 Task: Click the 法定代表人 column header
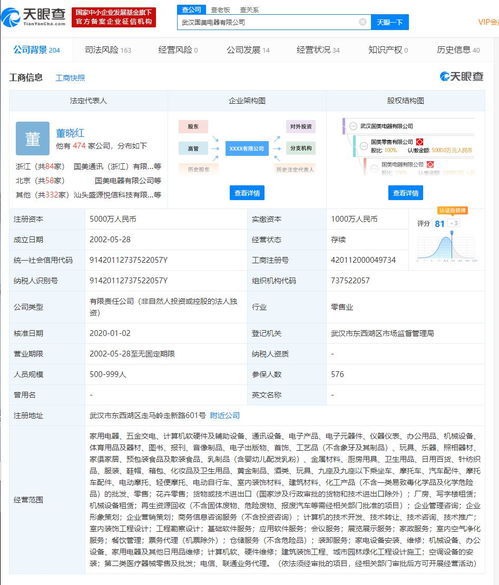88,100
